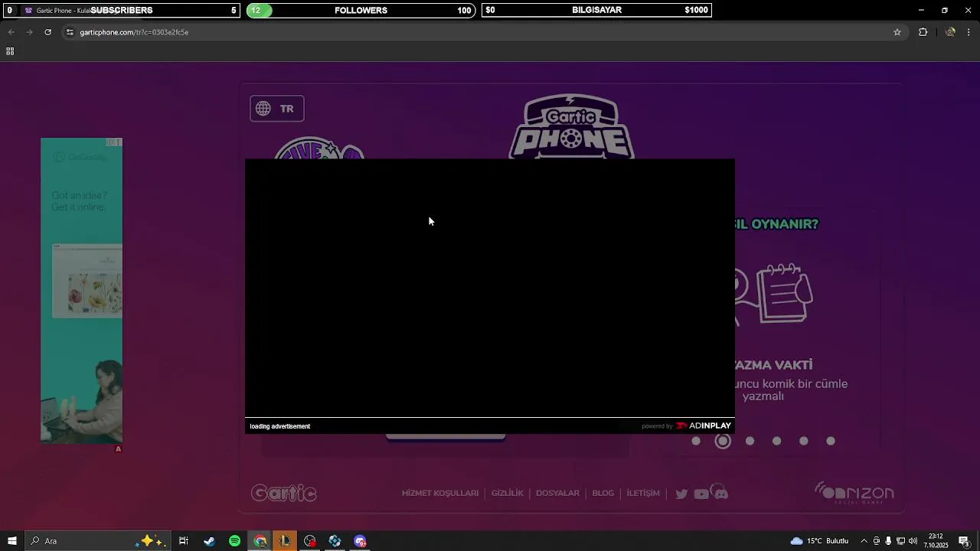Viewport: 980px width, 551px height.
Task: Click the SUBSCRIBERS overlay counter
Action: click(122, 10)
